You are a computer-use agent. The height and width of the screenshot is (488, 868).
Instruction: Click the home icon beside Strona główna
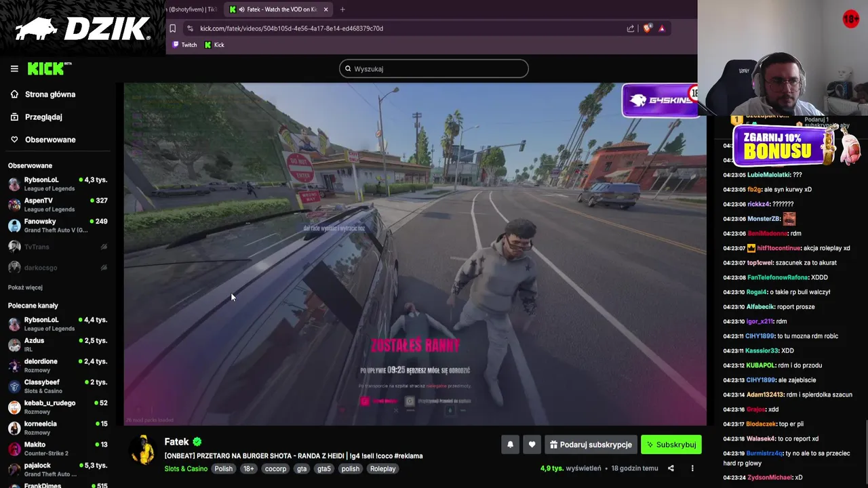(x=14, y=94)
